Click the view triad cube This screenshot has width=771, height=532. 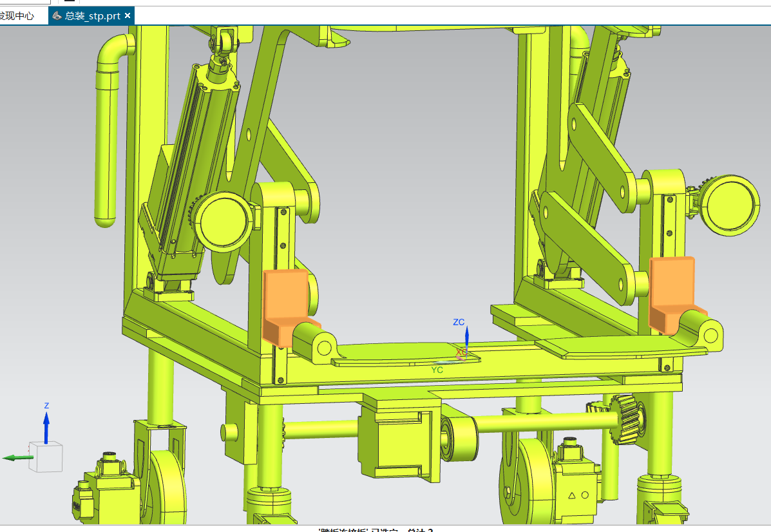click(x=46, y=457)
